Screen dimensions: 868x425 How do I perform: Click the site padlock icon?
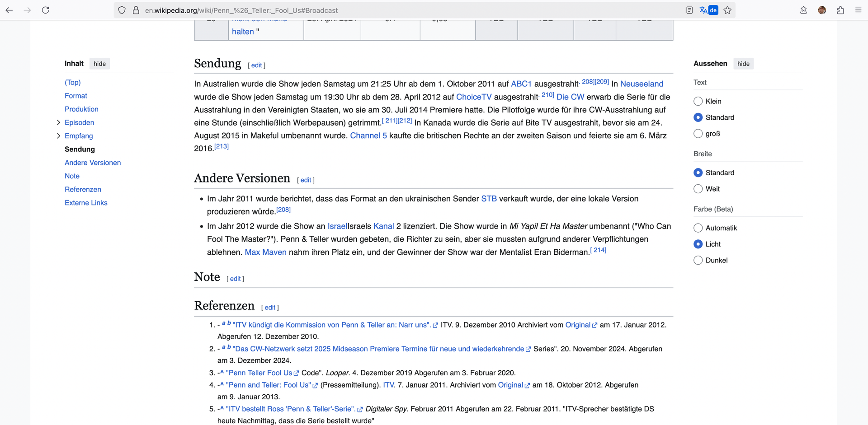pos(136,10)
